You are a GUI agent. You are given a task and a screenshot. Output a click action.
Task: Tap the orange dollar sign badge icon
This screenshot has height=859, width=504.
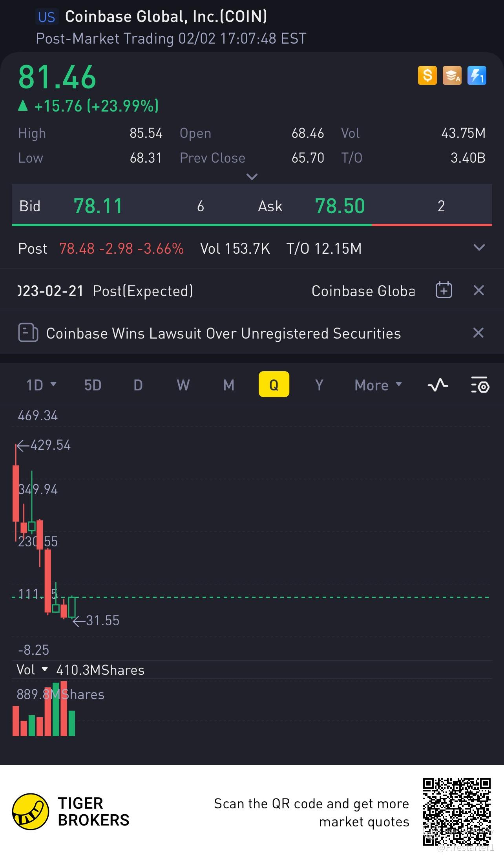point(427,76)
